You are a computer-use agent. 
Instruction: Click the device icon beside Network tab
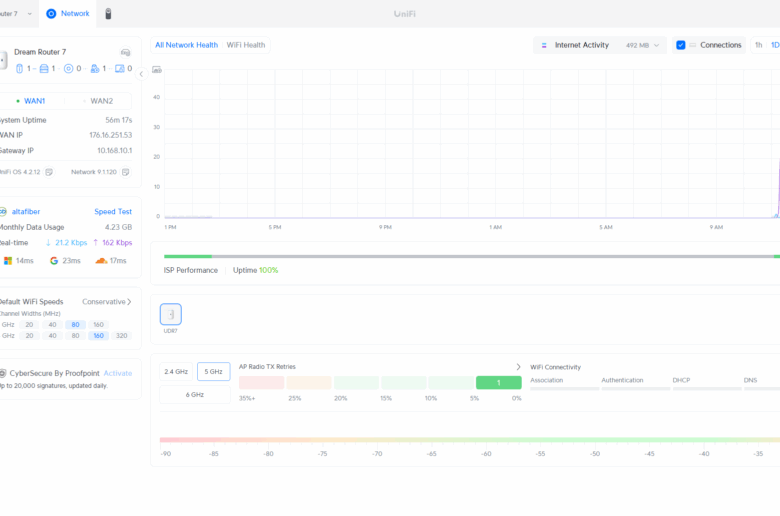click(x=108, y=13)
